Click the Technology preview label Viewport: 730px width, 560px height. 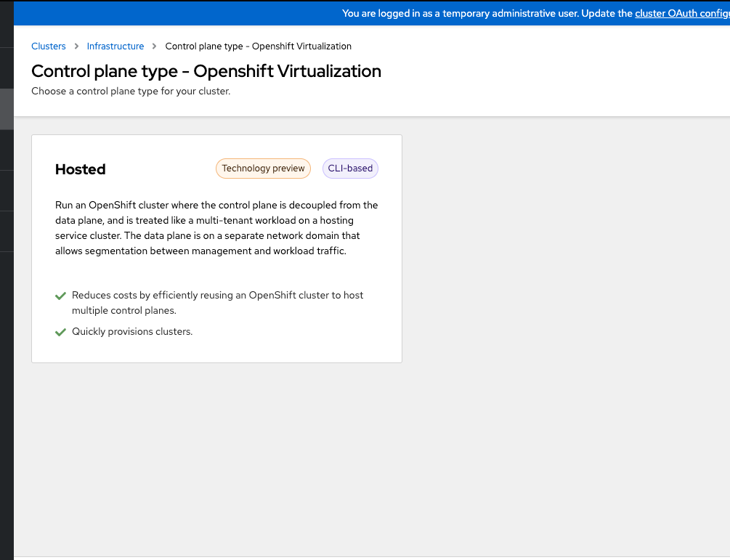coord(263,169)
